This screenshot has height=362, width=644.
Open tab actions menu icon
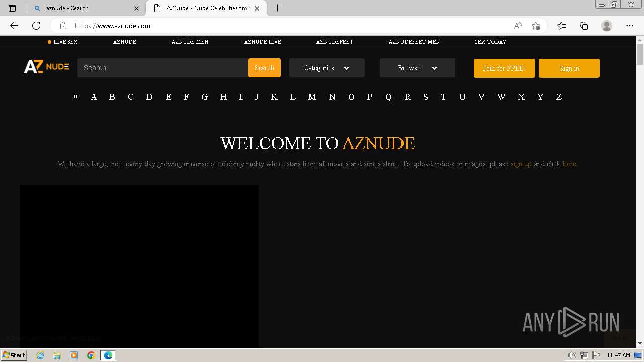(x=12, y=8)
